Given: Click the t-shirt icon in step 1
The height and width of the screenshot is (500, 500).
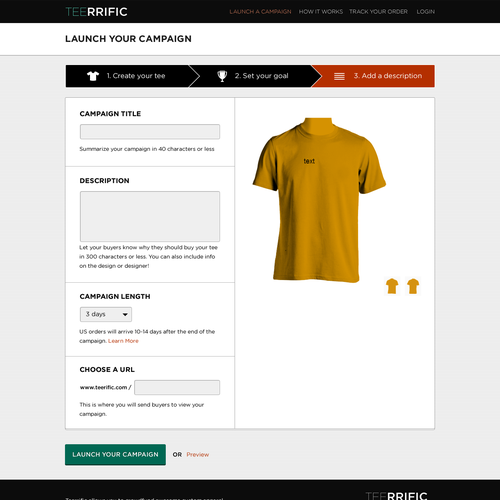Looking at the screenshot, I should pos(93,76).
